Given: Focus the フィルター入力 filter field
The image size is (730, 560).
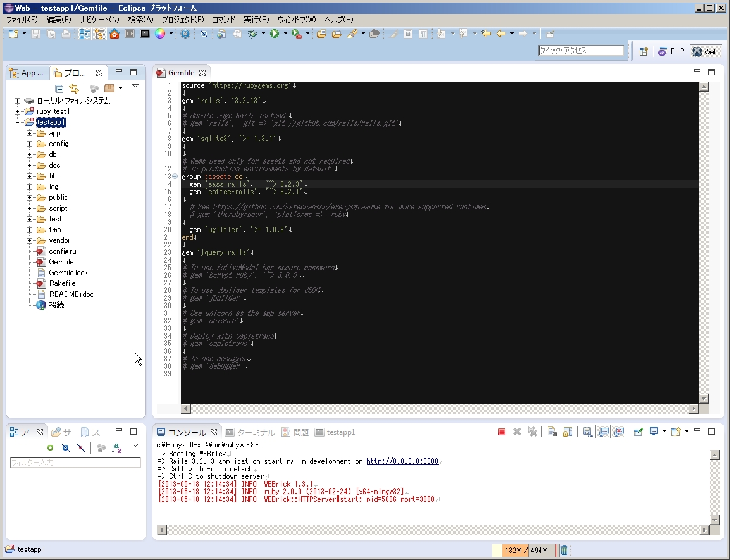Looking at the screenshot, I should tap(75, 462).
